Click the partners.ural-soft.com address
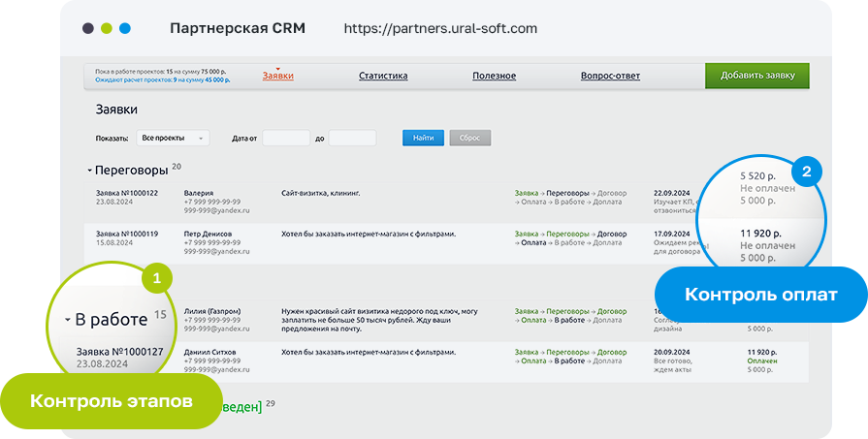The width and height of the screenshot is (868, 439). point(439,28)
